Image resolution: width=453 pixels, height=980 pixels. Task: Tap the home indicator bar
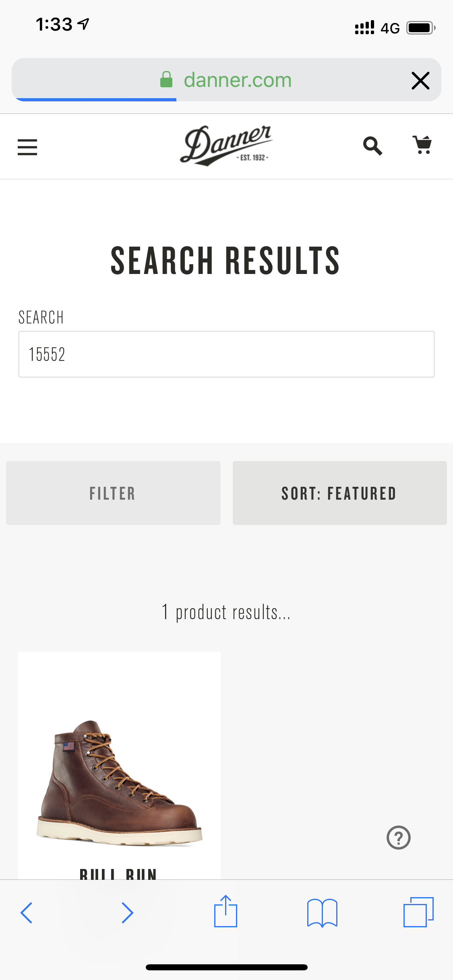pos(226,967)
